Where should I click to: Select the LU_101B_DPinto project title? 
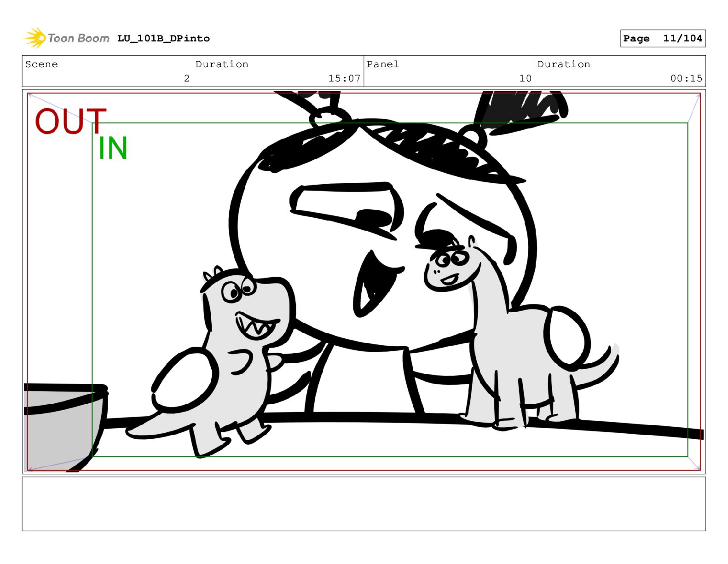pyautogui.click(x=163, y=39)
